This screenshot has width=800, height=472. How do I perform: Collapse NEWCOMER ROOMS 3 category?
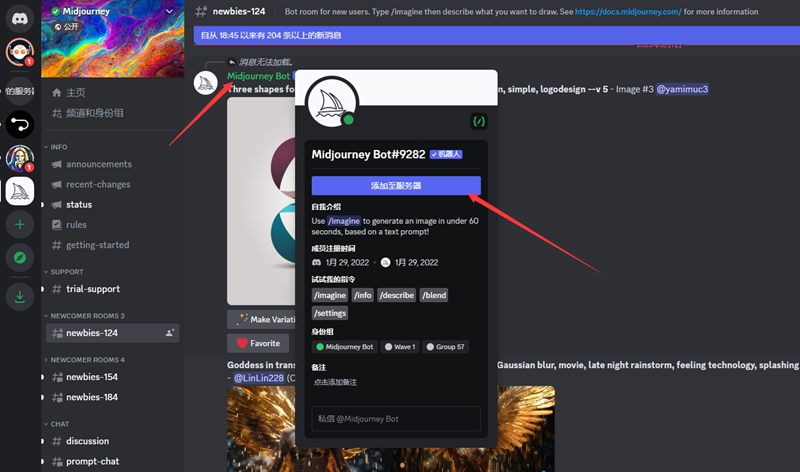tap(84, 316)
